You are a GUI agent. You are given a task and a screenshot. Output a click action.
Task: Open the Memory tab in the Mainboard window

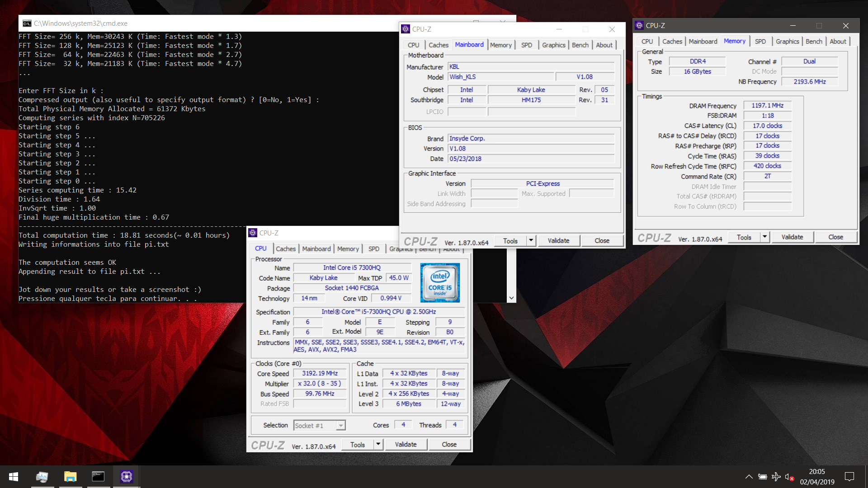500,45
